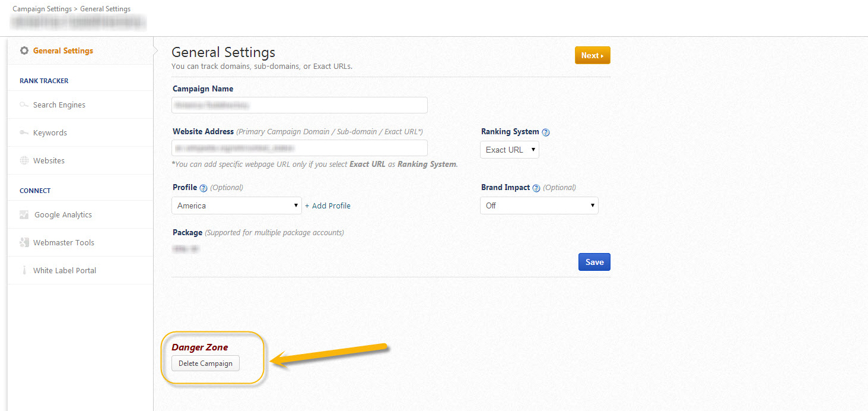The width and height of the screenshot is (868, 411).
Task: Click the + Add Profile link
Action: (x=328, y=206)
